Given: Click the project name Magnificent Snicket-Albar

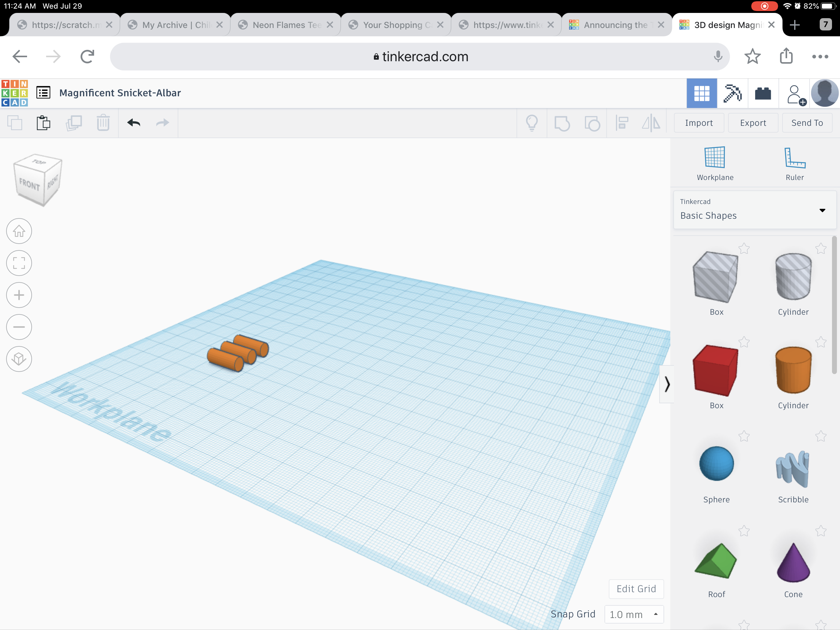Looking at the screenshot, I should (120, 93).
